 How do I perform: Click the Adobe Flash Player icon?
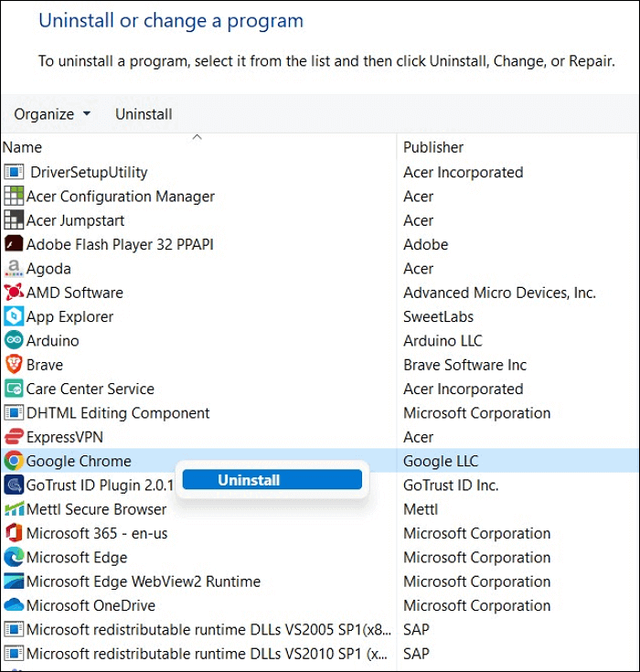tap(14, 244)
